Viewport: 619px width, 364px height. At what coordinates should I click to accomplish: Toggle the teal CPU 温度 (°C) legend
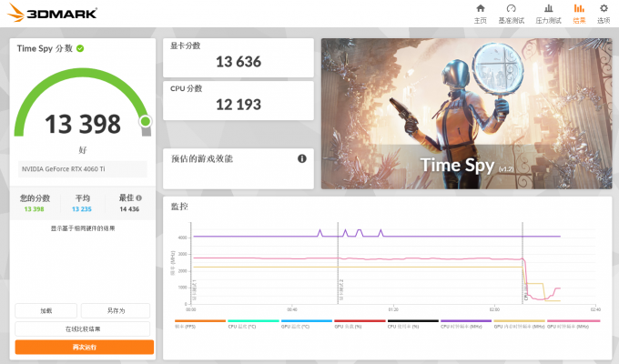[253, 324]
